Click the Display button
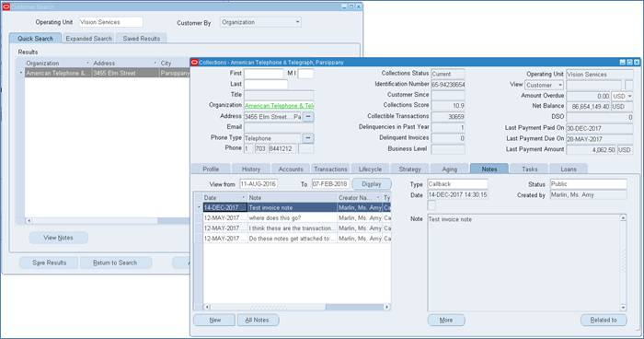Image resolution: width=644 pixels, height=339 pixels. [372, 184]
